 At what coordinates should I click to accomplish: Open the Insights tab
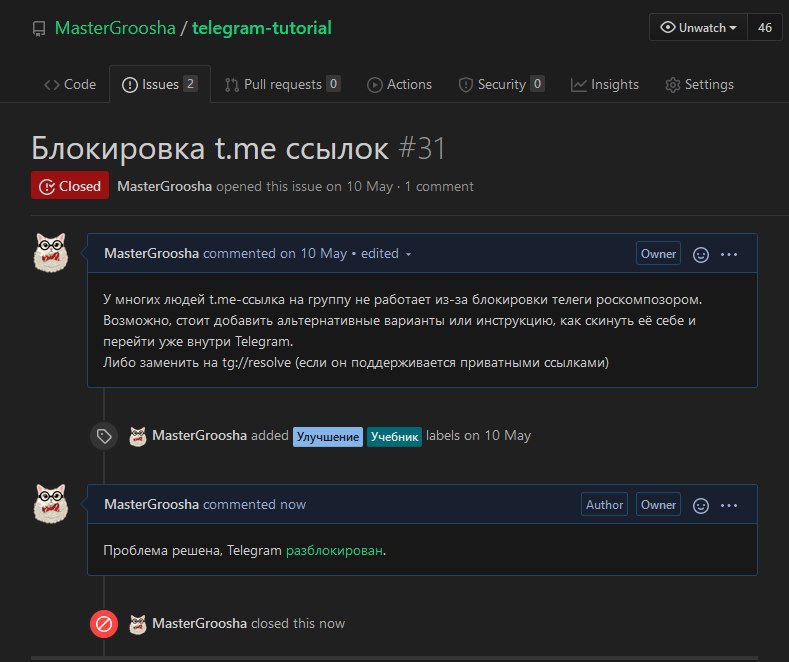click(x=605, y=85)
